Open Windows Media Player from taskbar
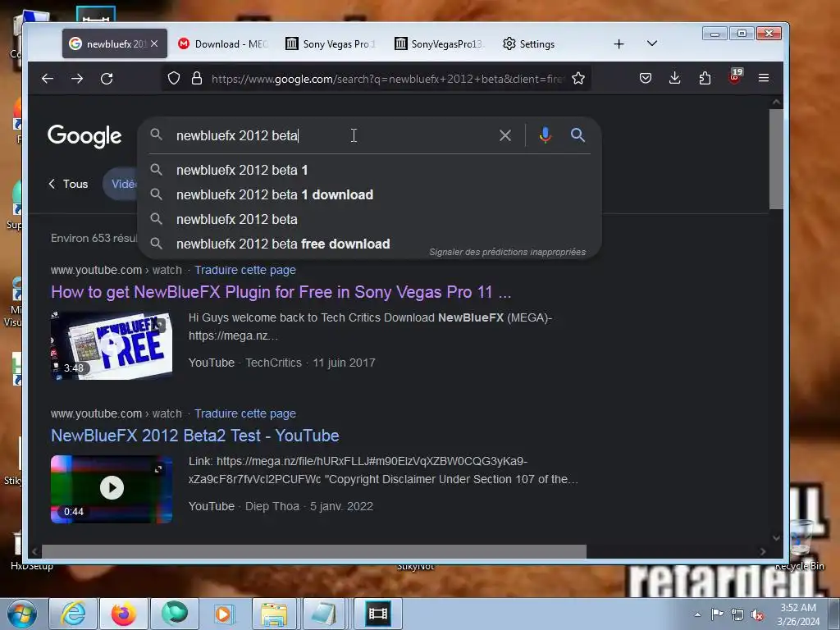 pos(224,614)
